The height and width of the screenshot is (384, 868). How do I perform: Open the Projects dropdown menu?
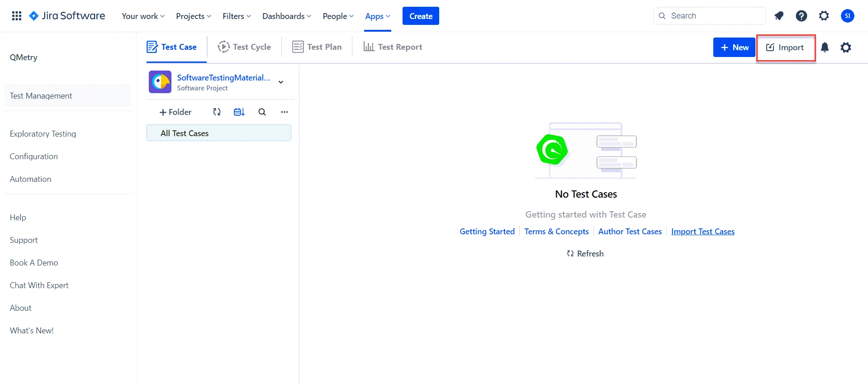pos(194,16)
